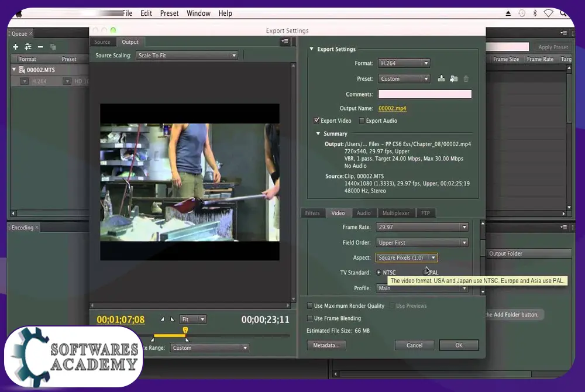Click Out point marker on timeline
Image resolution: width=585 pixels, height=392 pixels.
click(187, 339)
